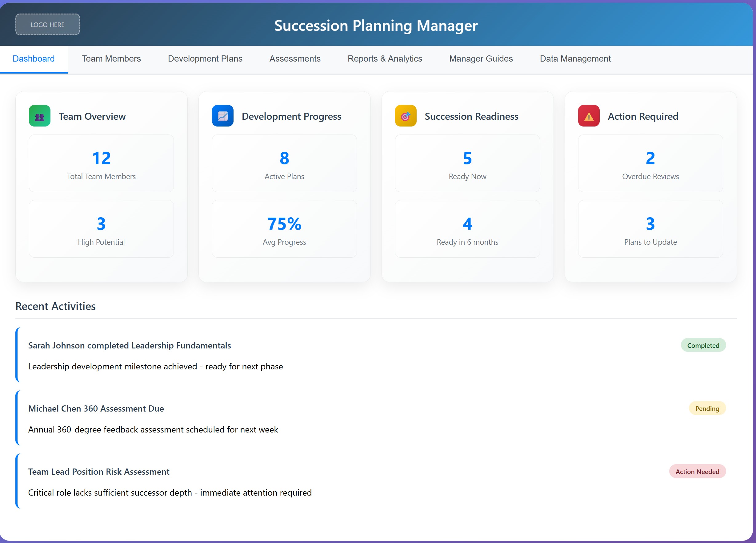This screenshot has height=543, width=756.
Task: Select the Development Progress chart icon
Action: pos(222,116)
